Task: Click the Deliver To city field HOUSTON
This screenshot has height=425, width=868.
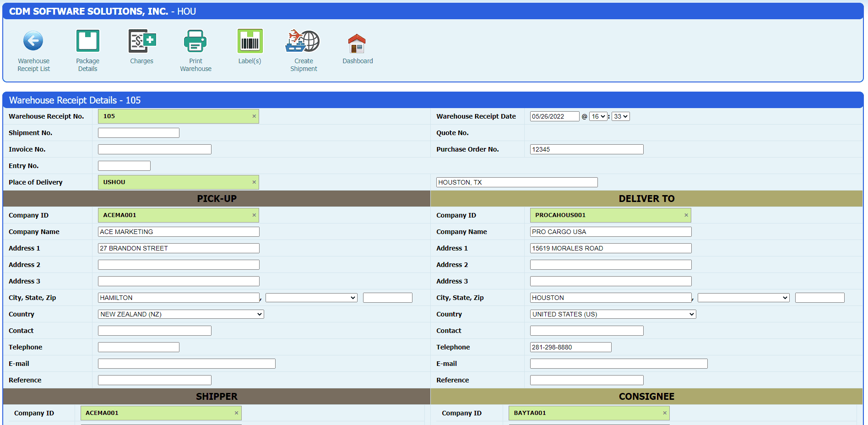Action: (x=611, y=298)
